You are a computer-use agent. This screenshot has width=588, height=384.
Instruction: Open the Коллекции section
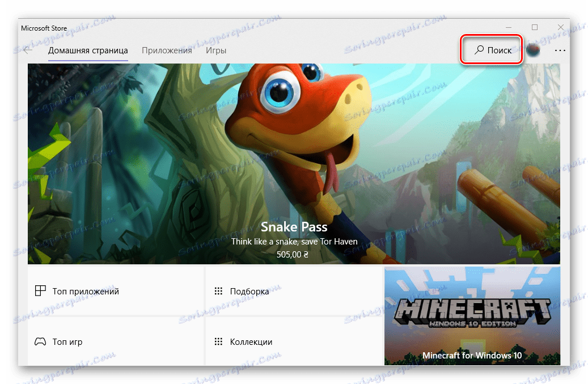(250, 341)
